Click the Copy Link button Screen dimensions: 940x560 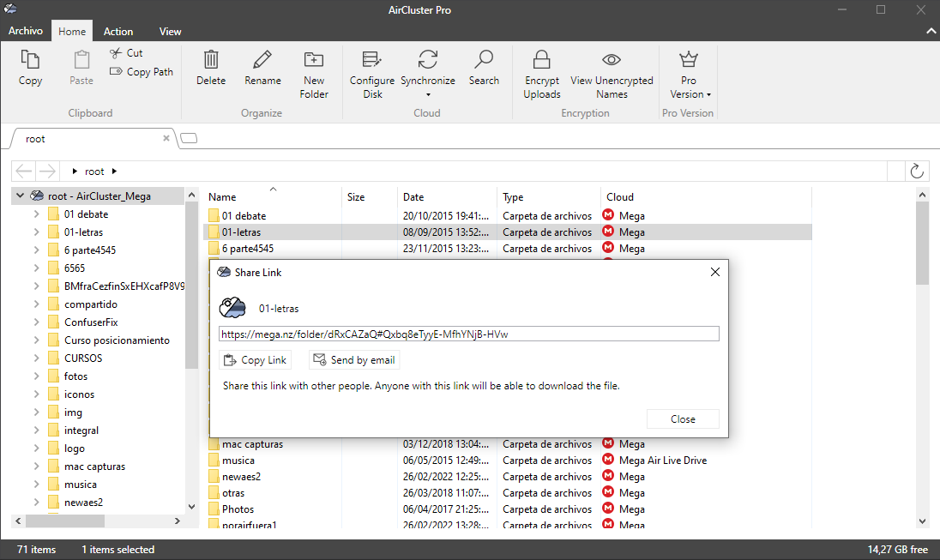(x=255, y=360)
